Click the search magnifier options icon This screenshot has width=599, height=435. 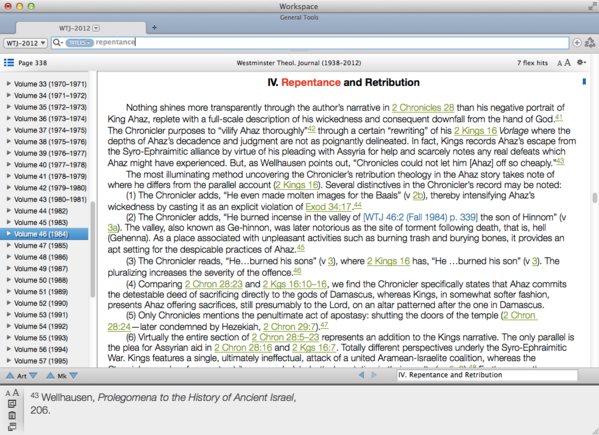point(58,42)
